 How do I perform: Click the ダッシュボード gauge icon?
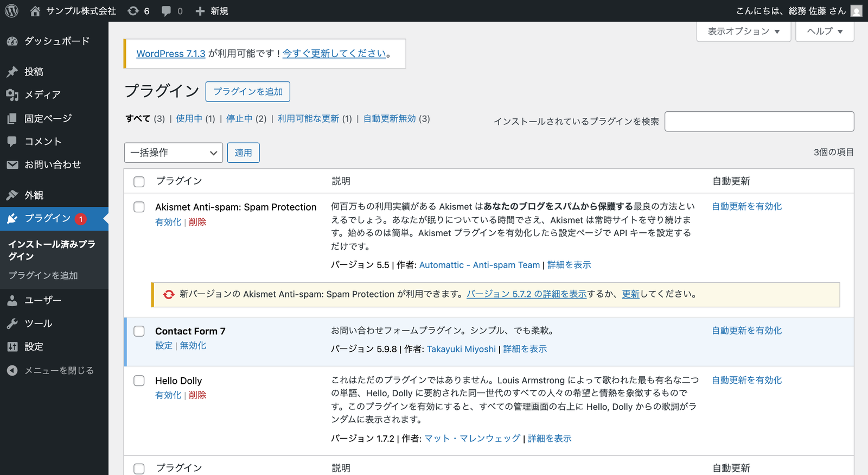pos(12,41)
